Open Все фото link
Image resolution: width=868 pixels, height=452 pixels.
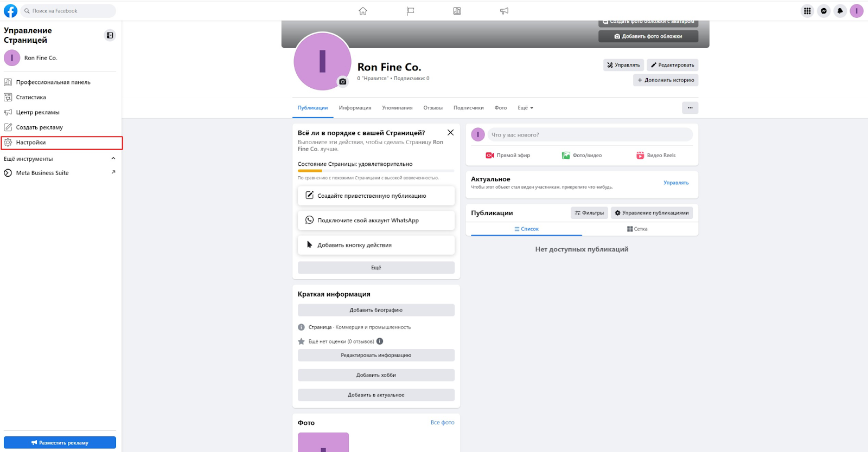pos(442,423)
